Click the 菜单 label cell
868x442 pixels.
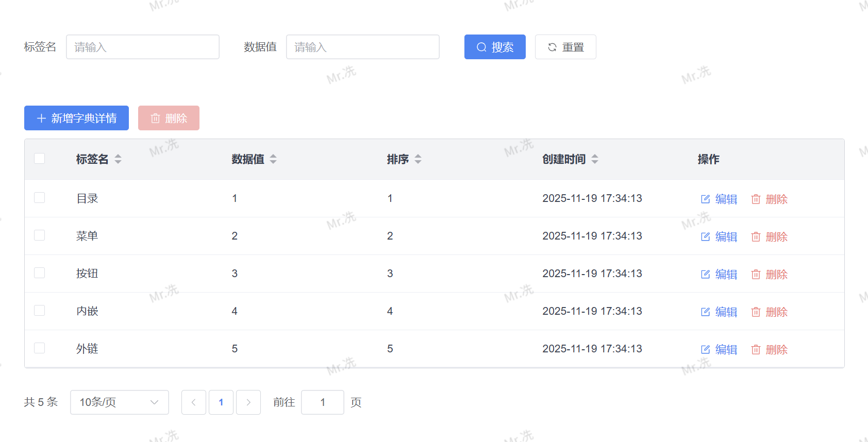(x=87, y=236)
